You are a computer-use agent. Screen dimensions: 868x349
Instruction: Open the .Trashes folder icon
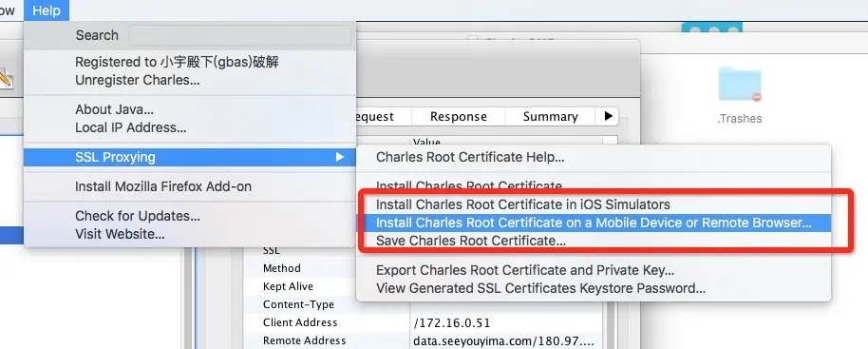click(x=740, y=85)
